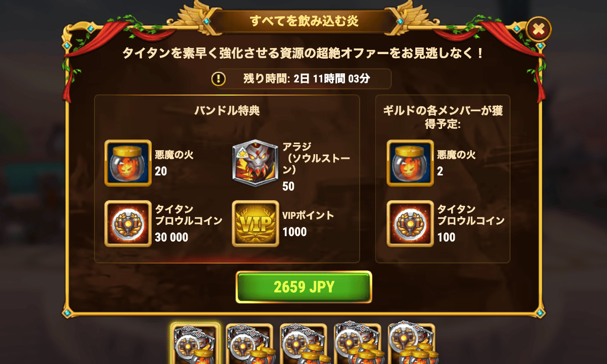
Task: Tap the guild members' 悪魔の火 jar icon
Action: 410,163
